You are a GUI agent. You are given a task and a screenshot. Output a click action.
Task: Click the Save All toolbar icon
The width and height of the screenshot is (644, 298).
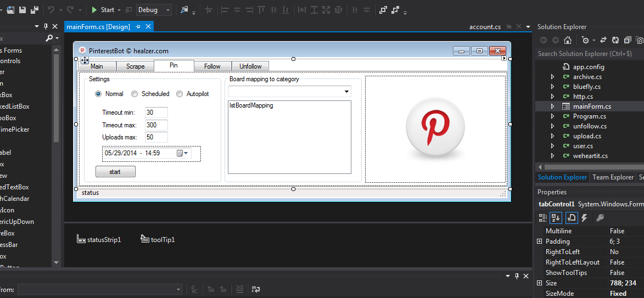coord(35,9)
